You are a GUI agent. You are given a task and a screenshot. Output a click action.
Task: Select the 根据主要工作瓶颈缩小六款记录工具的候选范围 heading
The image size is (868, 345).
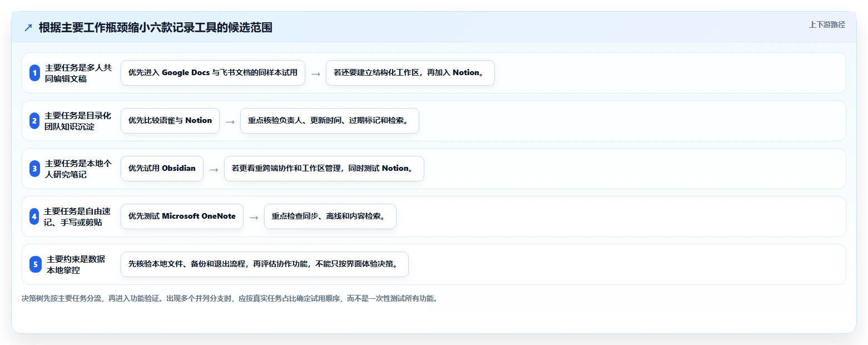click(x=156, y=27)
